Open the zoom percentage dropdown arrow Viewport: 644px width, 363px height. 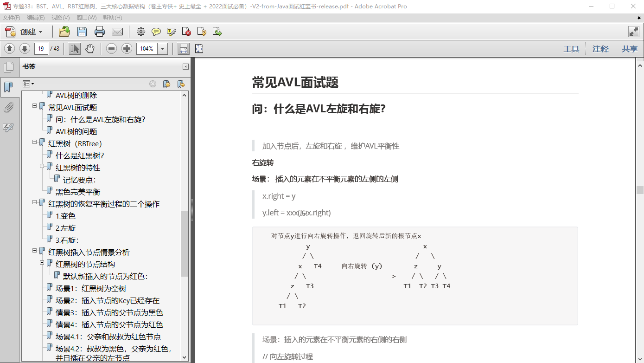tap(163, 48)
